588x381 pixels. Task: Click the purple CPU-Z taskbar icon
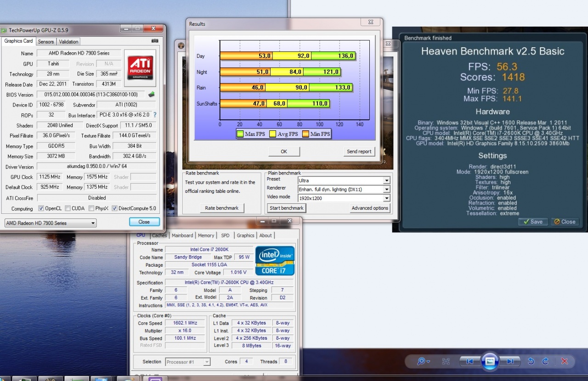coord(156,379)
